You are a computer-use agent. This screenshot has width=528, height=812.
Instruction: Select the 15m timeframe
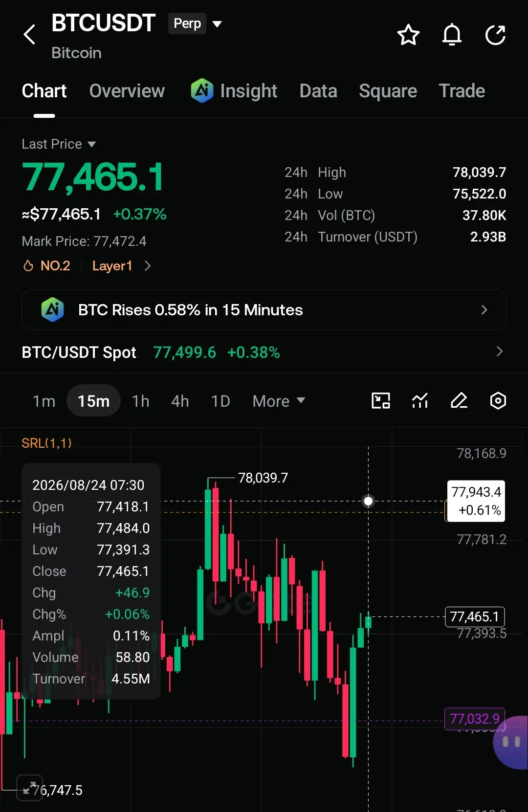pos(93,401)
